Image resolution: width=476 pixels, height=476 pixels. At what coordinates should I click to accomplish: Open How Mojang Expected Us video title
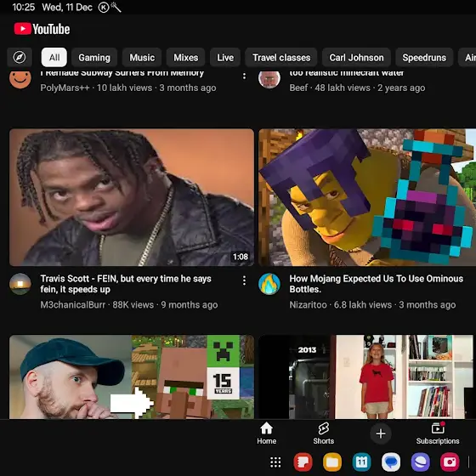coord(376,284)
